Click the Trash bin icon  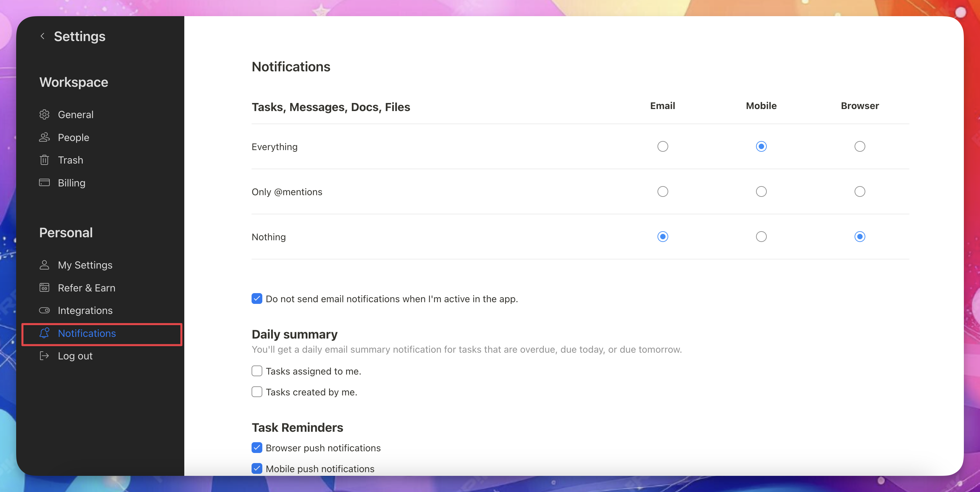pyautogui.click(x=44, y=160)
